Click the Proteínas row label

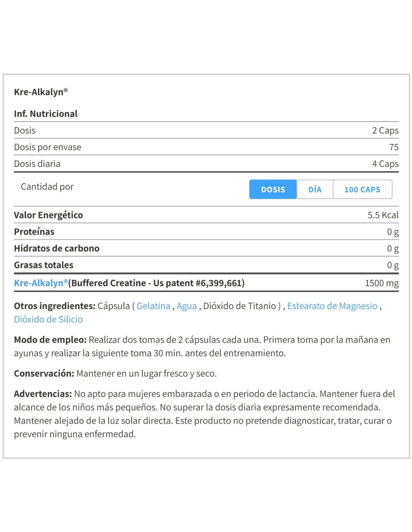pos(34,232)
